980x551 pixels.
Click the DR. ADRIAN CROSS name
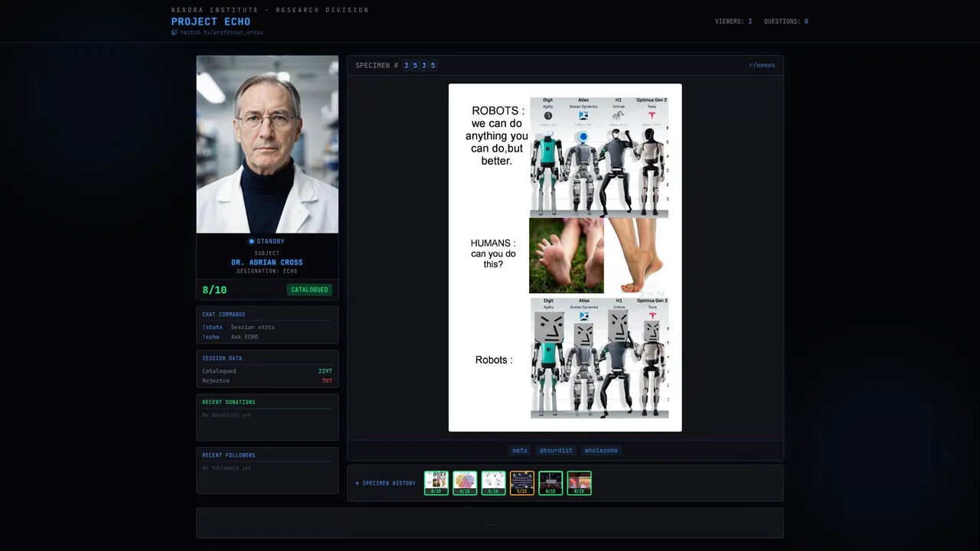point(267,262)
